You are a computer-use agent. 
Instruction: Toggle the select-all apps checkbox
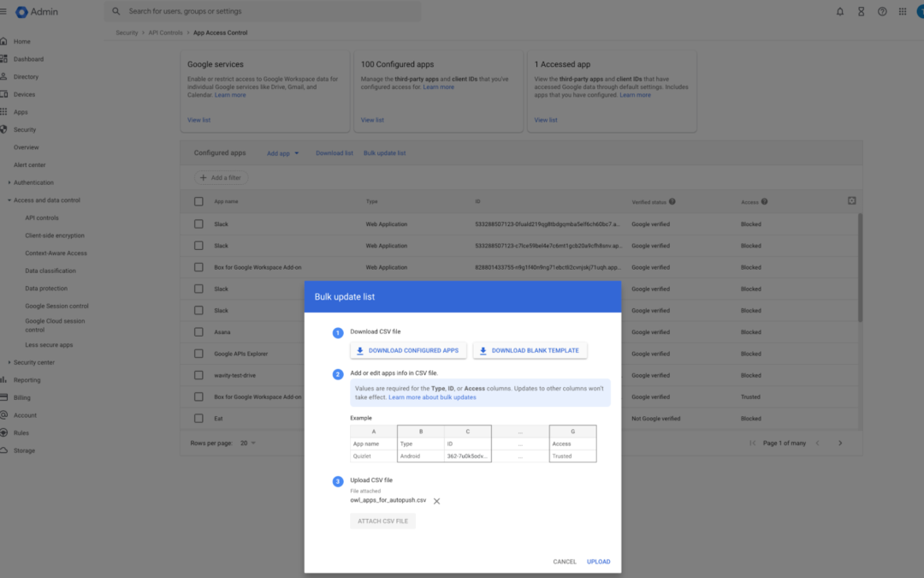pyautogui.click(x=198, y=202)
